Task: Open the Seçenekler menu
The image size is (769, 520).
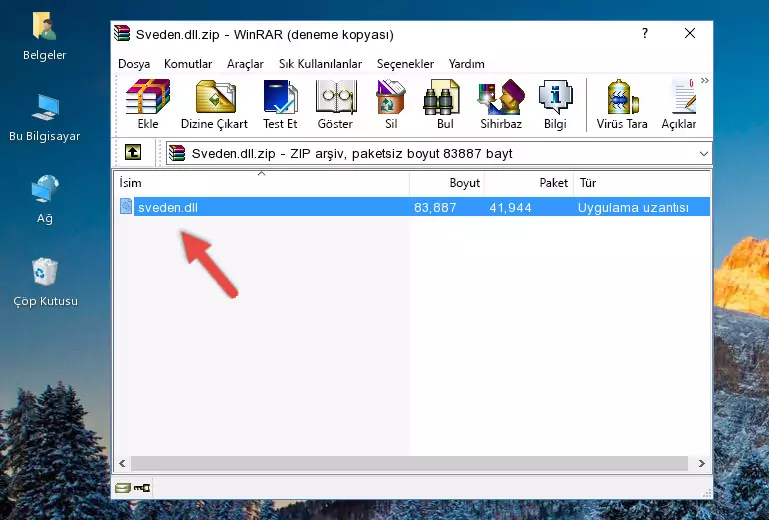Action: click(405, 64)
